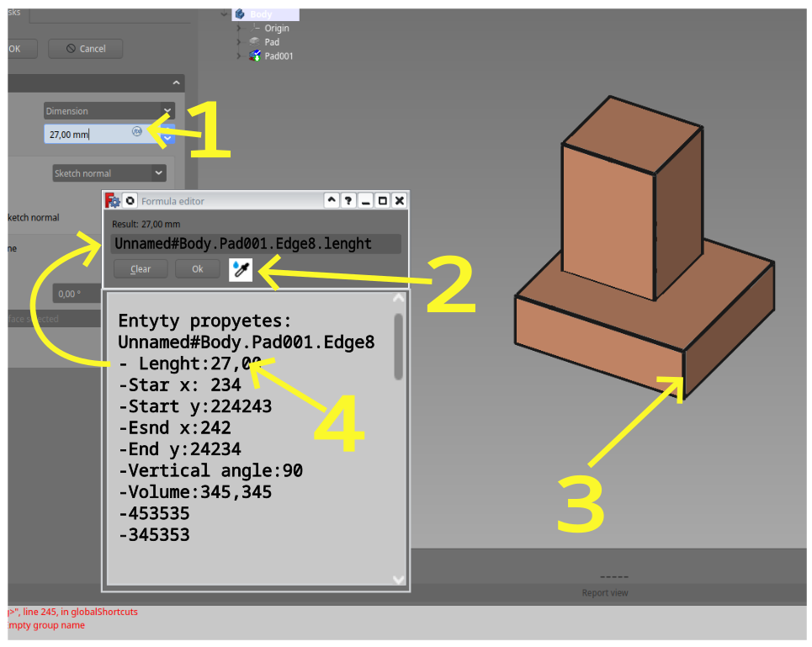Click the eyedropper picker icon in Formula editor

[x=241, y=270]
